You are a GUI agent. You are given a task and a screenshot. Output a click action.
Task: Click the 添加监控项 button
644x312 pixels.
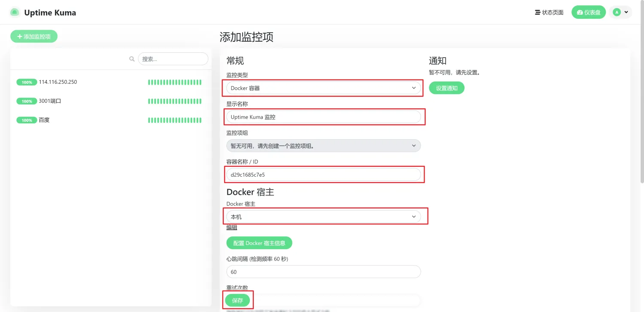click(x=34, y=37)
